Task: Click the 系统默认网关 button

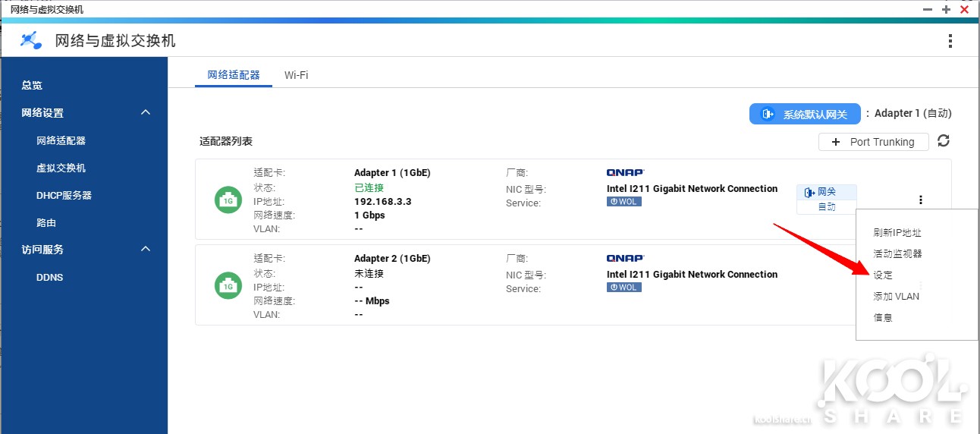Action: coord(805,114)
